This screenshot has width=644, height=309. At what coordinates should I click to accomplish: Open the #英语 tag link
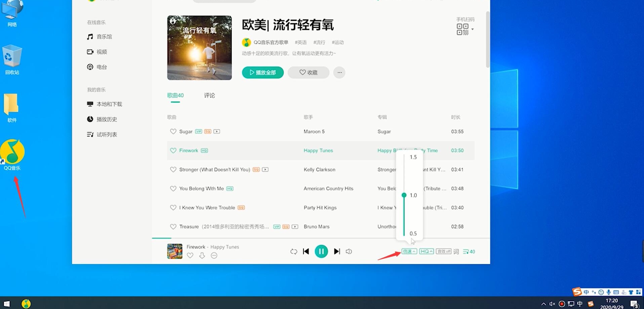[x=301, y=42]
